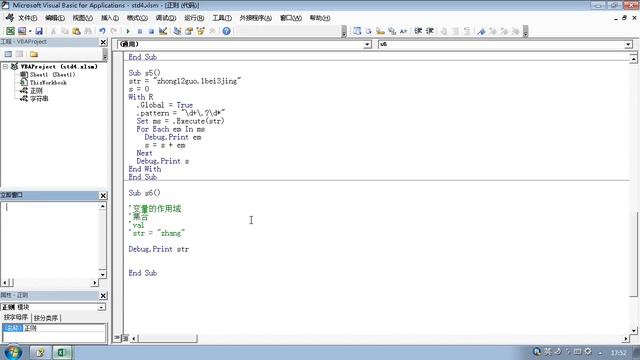Close the 属性 - 正则 panel

pyautogui.click(x=103, y=296)
